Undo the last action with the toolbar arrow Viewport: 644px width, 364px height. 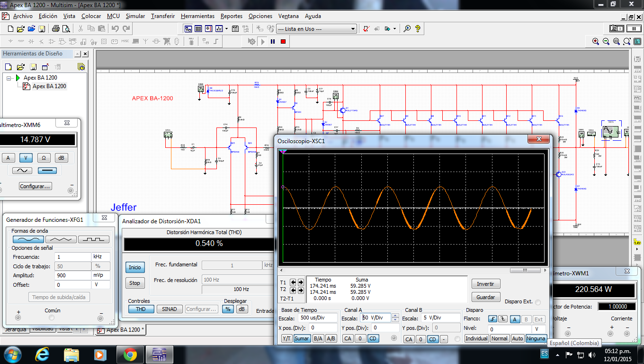pos(115,28)
